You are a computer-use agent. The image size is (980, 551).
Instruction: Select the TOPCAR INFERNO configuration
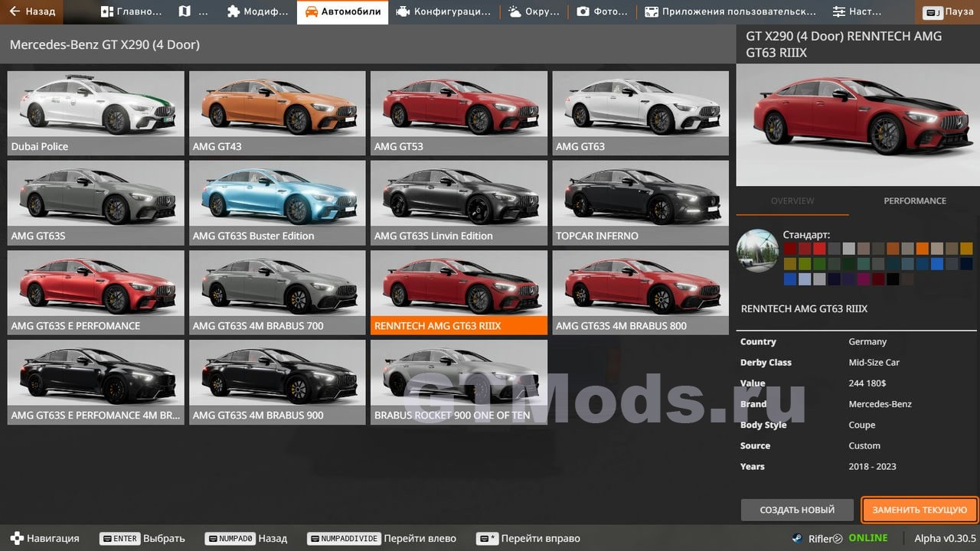pos(640,203)
